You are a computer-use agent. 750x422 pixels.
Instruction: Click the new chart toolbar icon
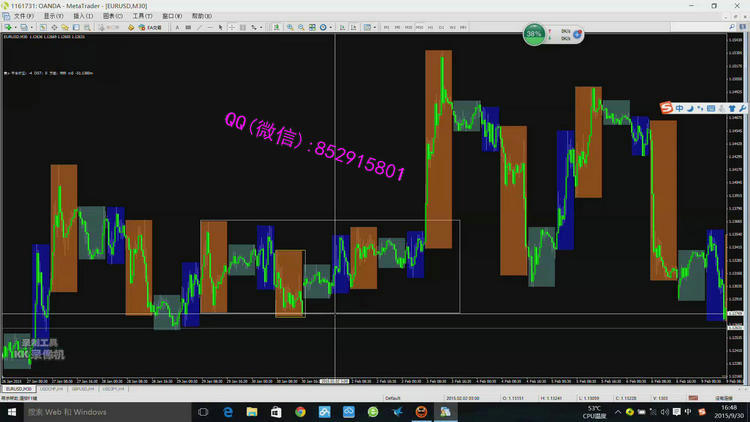[8, 27]
